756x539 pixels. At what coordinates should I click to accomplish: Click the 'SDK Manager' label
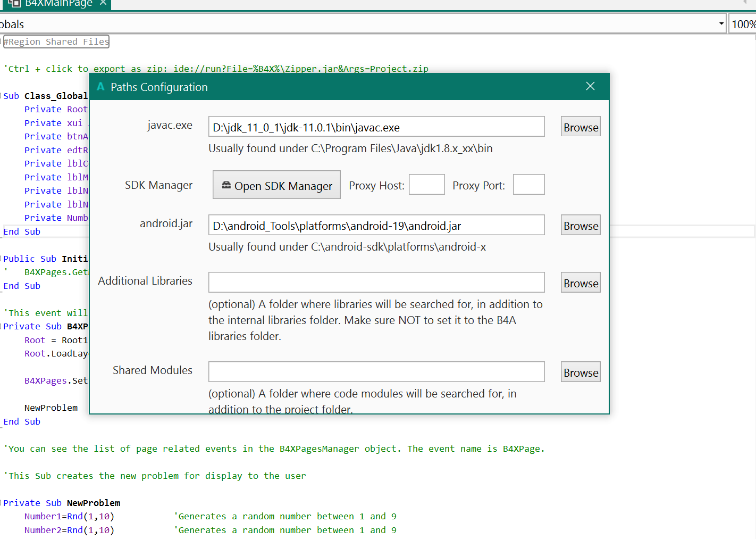[158, 185]
